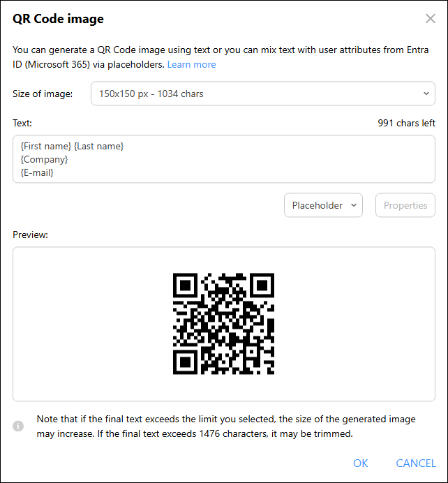
Task: Open the Learn more link
Action: (191, 64)
